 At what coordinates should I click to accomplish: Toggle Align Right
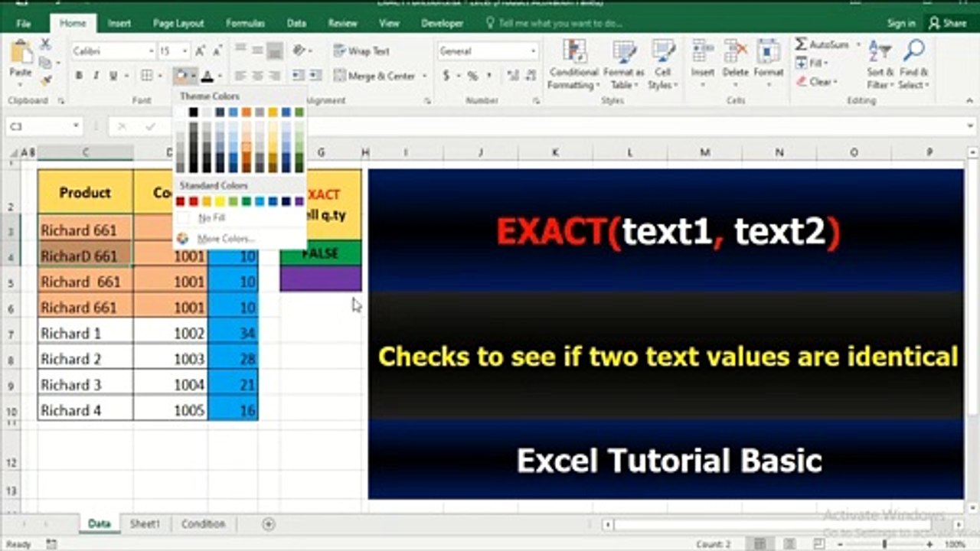pos(275,76)
